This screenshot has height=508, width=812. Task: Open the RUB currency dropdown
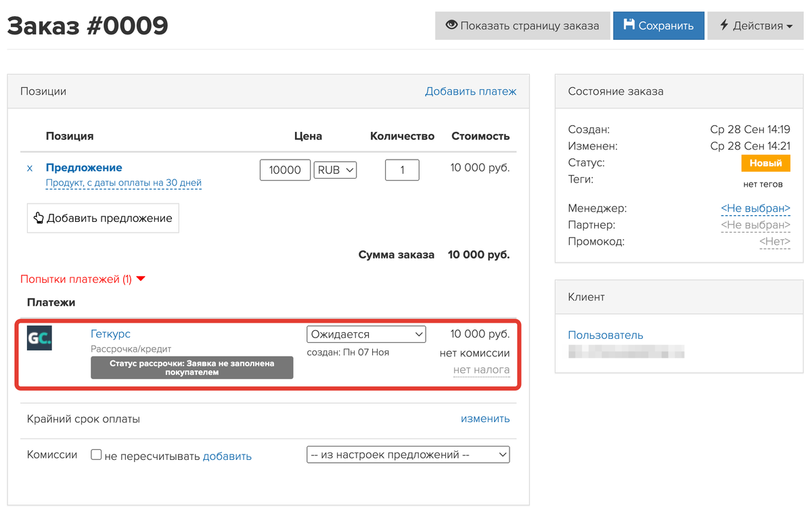335,170
